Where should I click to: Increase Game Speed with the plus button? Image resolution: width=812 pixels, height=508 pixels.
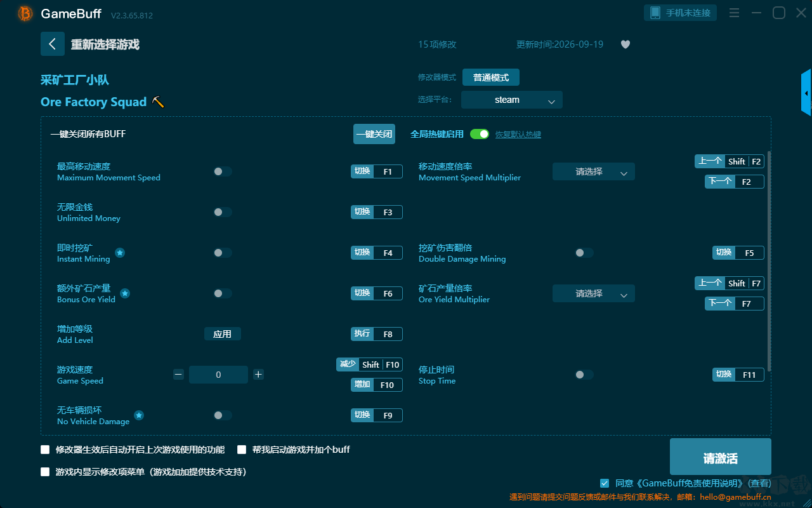258,375
